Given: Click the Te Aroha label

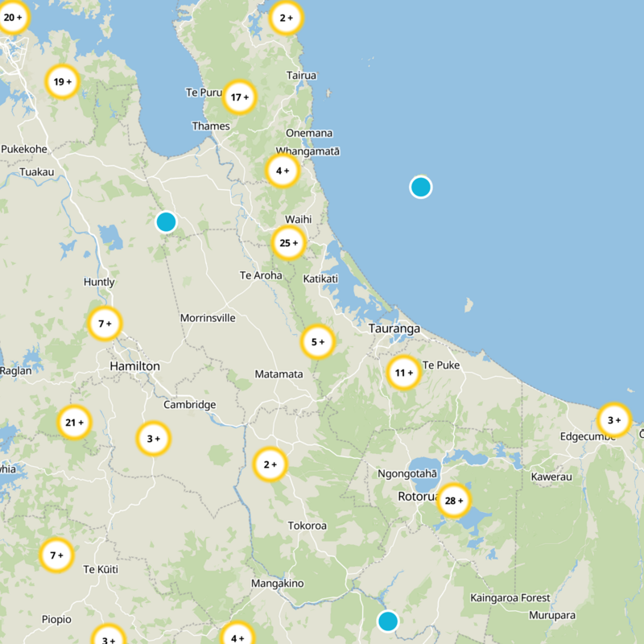Looking at the screenshot, I should 261,275.
